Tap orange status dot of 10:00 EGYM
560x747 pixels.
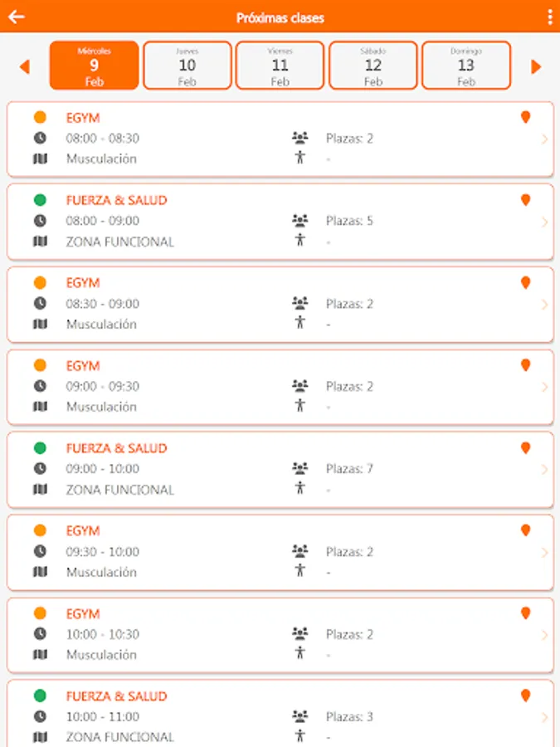click(x=40, y=613)
